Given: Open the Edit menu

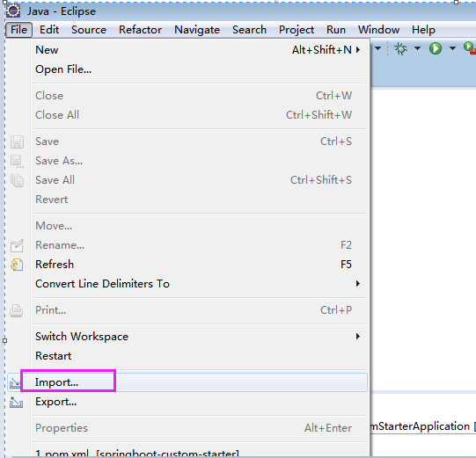Looking at the screenshot, I should click(x=49, y=30).
